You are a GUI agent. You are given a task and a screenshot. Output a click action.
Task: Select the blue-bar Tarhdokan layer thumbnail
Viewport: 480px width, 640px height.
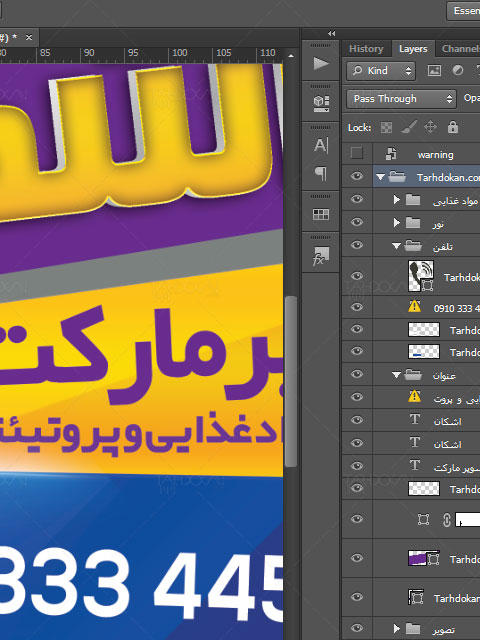pos(424,351)
